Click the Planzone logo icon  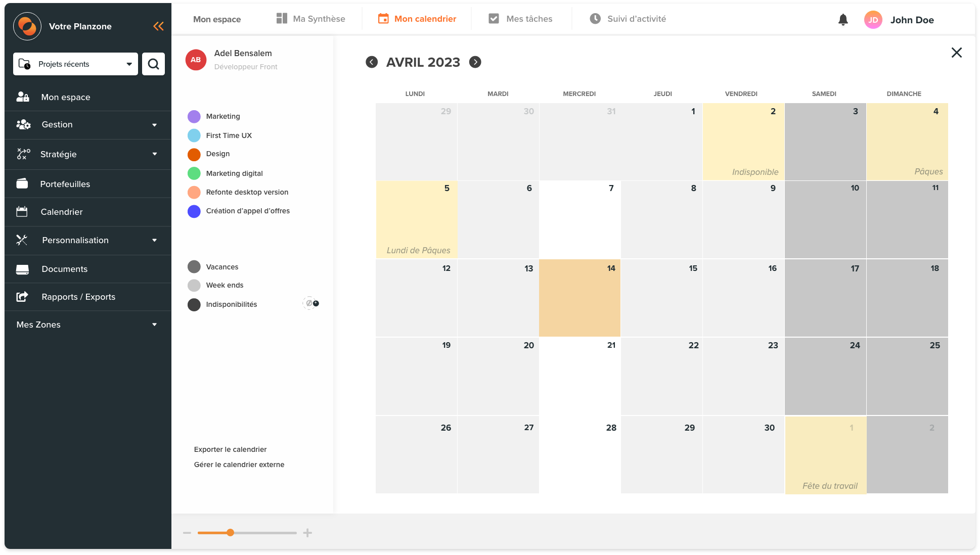point(27,26)
